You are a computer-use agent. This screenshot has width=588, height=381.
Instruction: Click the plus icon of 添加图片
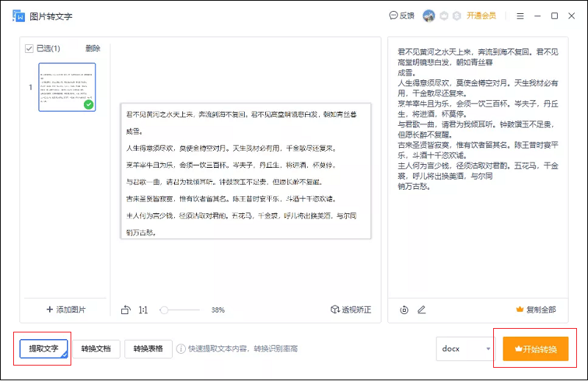click(49, 310)
